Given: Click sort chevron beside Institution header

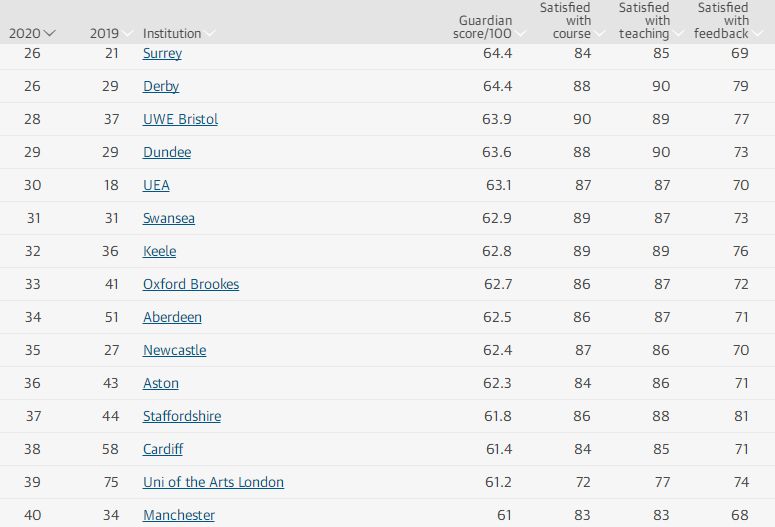Looking at the screenshot, I should coord(210,34).
